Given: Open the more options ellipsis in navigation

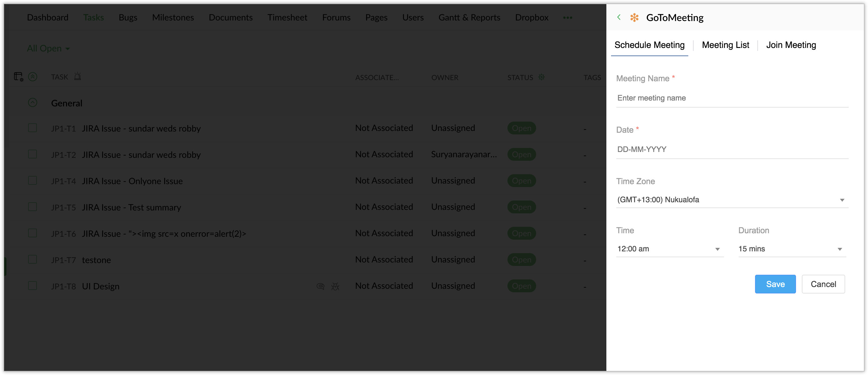Looking at the screenshot, I should click(x=567, y=18).
